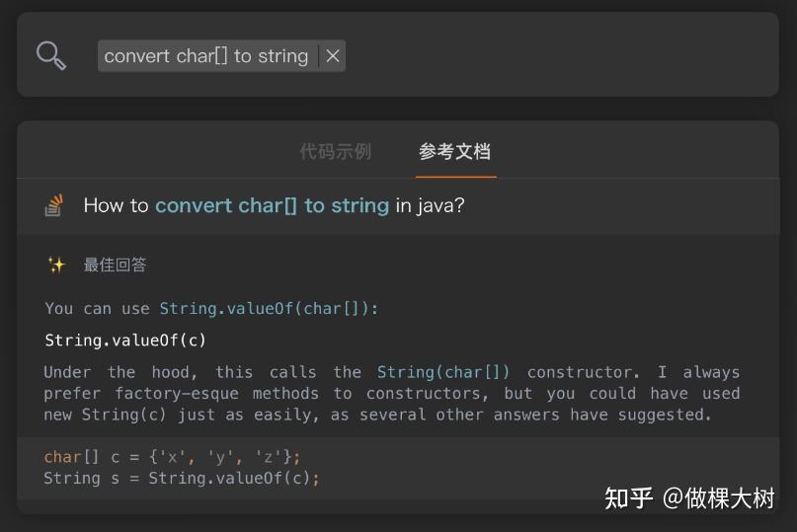Click the 'factory-esque methods' paragraph line
Image resolution: width=797 pixels, height=532 pixels.
pos(392,393)
